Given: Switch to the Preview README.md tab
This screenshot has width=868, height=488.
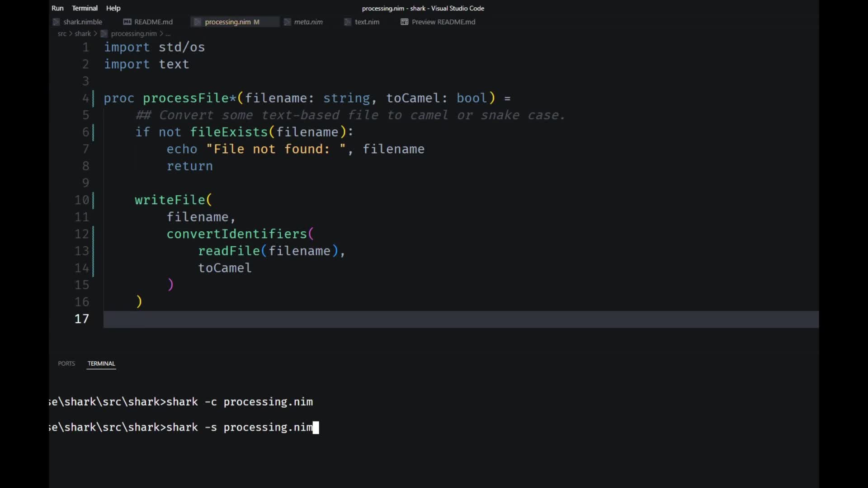Looking at the screenshot, I should [443, 22].
